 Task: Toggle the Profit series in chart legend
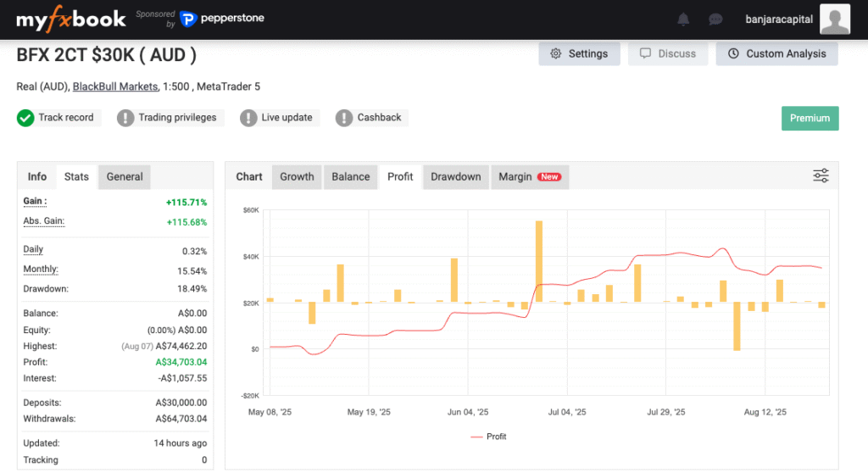(488, 437)
